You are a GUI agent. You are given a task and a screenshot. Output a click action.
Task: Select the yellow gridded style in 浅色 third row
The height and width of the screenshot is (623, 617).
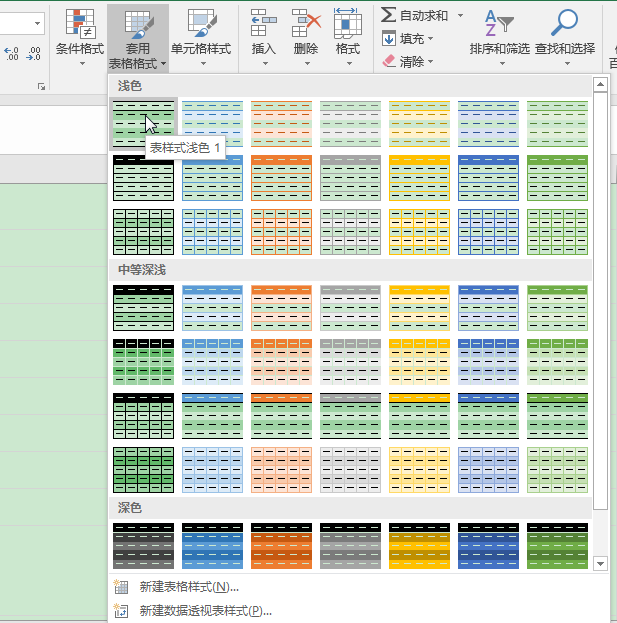tap(420, 232)
